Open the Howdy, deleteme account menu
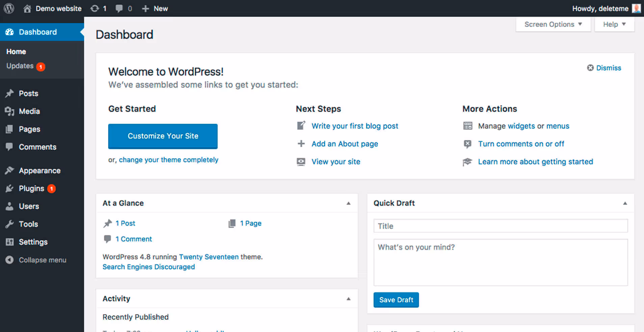644x332 pixels. pos(606,8)
